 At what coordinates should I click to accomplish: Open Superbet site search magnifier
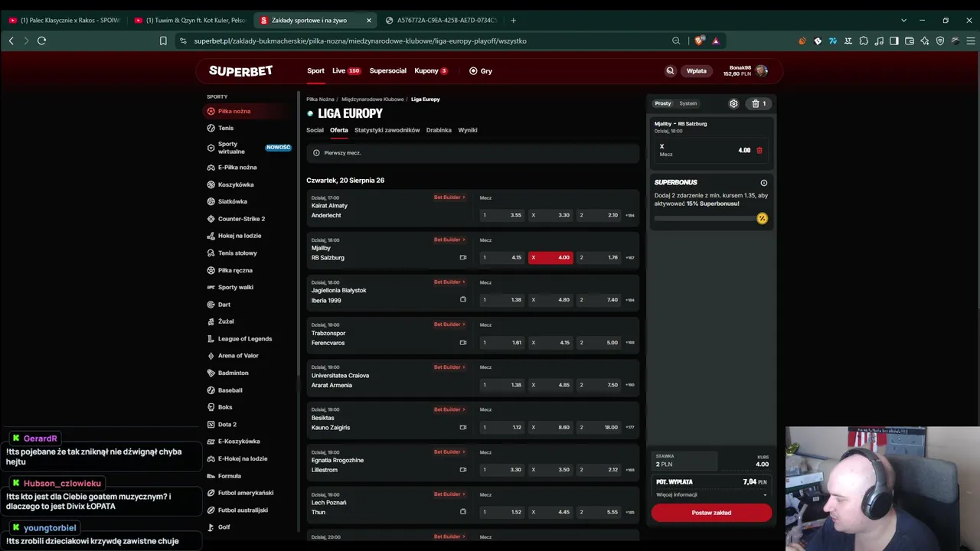(670, 70)
